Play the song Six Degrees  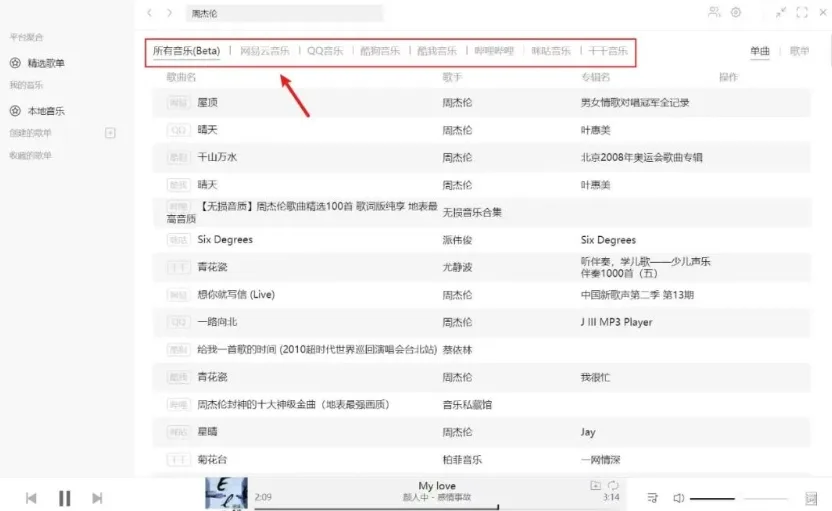(x=225, y=240)
